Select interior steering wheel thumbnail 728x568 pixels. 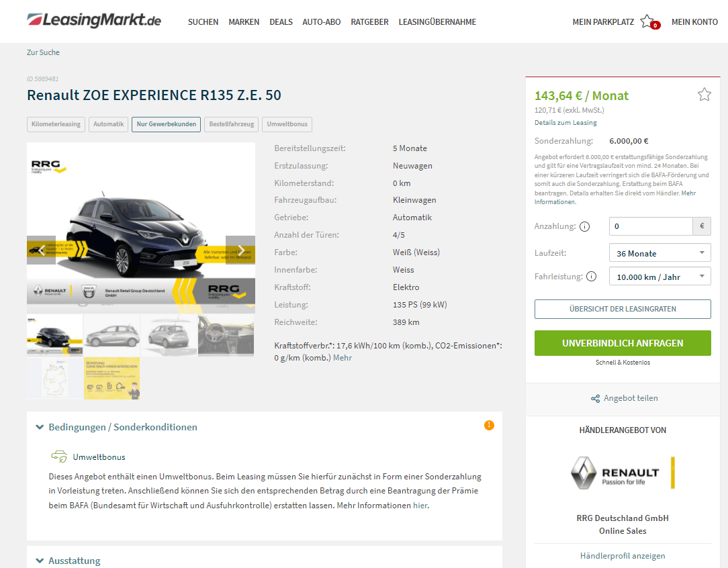226,336
